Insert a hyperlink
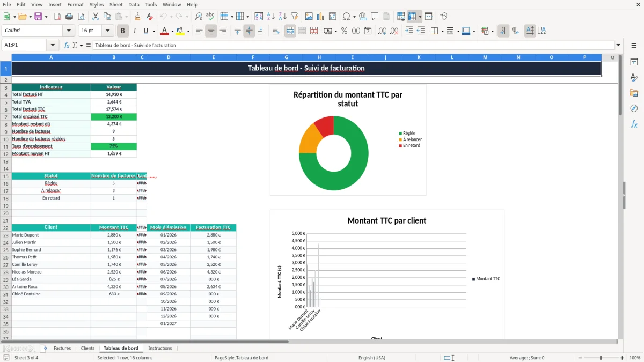Viewport: 644px width, 362px height. click(363, 17)
